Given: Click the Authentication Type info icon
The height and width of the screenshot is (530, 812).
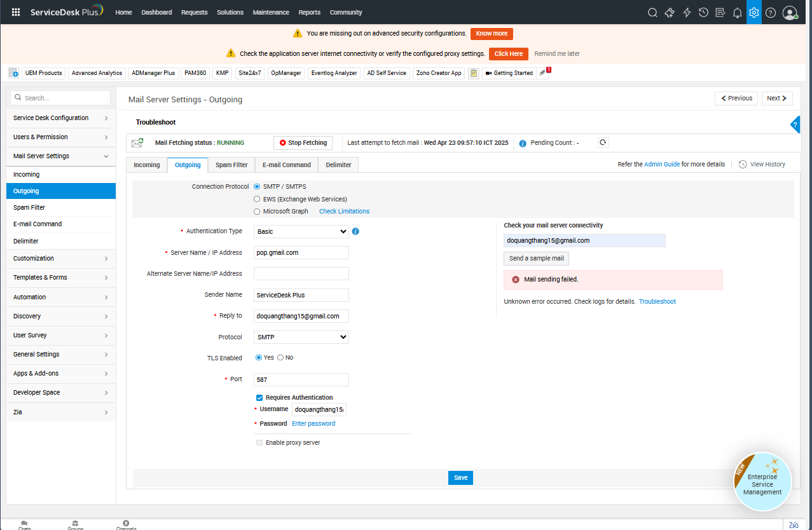Looking at the screenshot, I should [355, 231].
